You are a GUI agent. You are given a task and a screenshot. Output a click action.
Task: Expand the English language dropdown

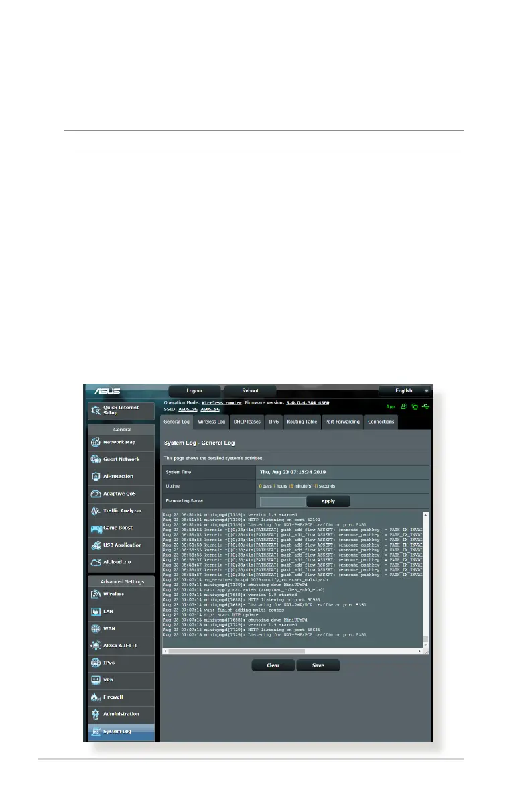405,391
